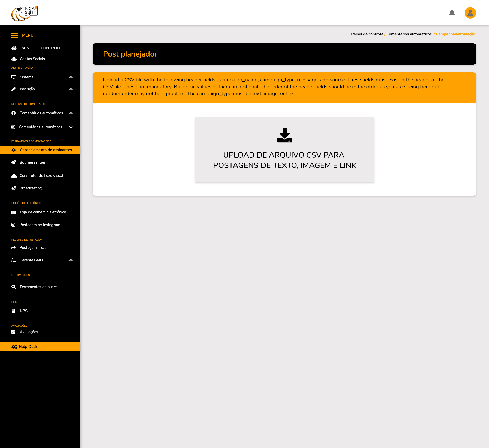This screenshot has width=489, height=448.
Task: Open Postagem social menu item
Action: pyautogui.click(x=33, y=248)
